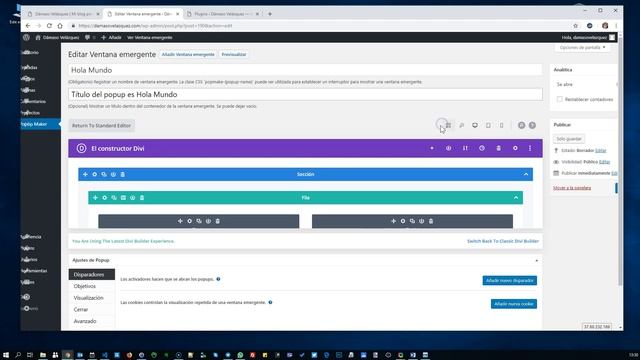
Task: Toggle the Fila power/disable icon
Action: pyautogui.click(x=133, y=198)
